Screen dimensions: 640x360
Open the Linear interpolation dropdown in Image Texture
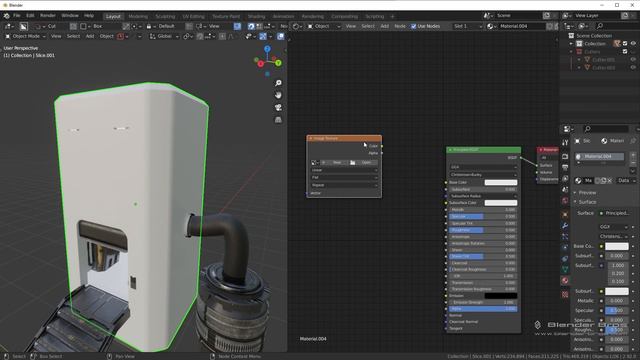[344, 170]
